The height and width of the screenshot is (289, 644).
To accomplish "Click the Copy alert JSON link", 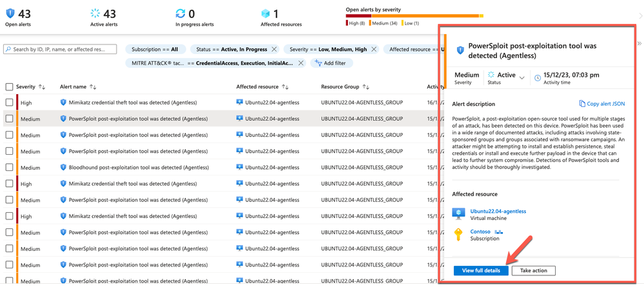I will 601,104.
